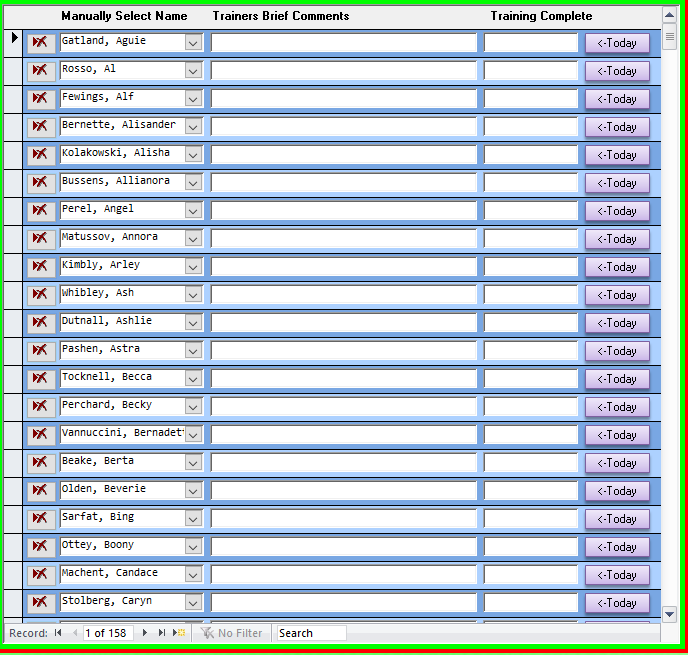The width and height of the screenshot is (688, 655).
Task: Set today's date for Beake, Berta row
Action: 617,463
